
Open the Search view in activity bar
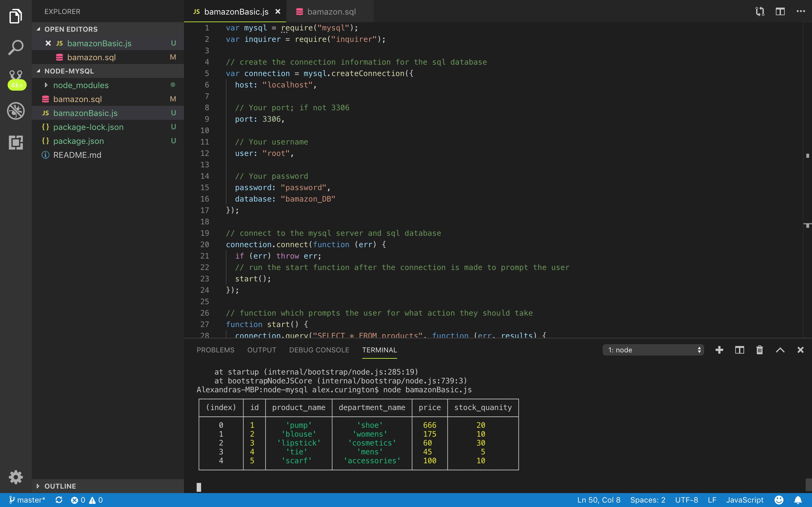[x=16, y=47]
